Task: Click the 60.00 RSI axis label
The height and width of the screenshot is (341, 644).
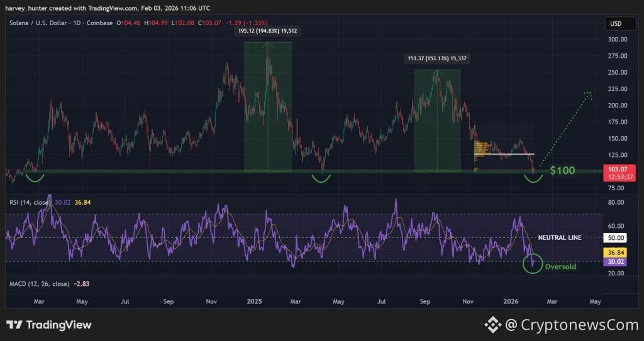Action: [616, 226]
